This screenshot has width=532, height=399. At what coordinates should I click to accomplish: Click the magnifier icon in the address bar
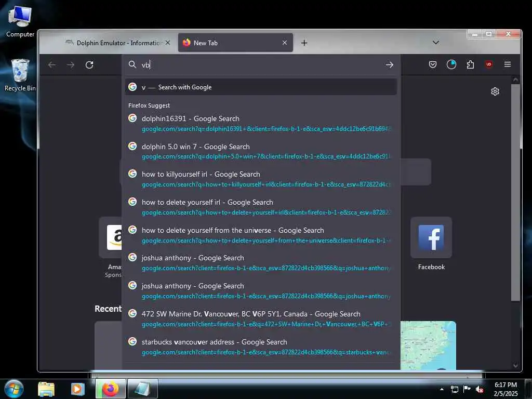click(x=132, y=64)
